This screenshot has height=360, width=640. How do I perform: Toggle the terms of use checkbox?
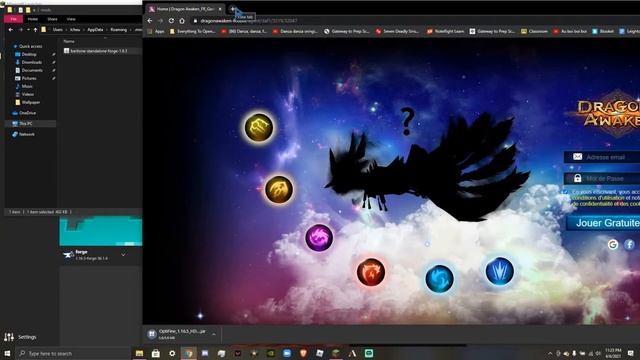[565, 192]
